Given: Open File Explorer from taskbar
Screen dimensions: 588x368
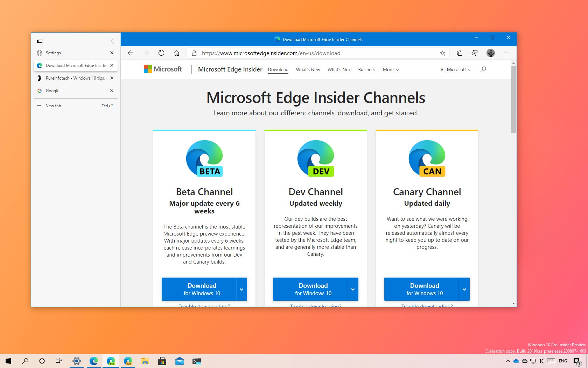Looking at the screenshot, I should point(145,361).
